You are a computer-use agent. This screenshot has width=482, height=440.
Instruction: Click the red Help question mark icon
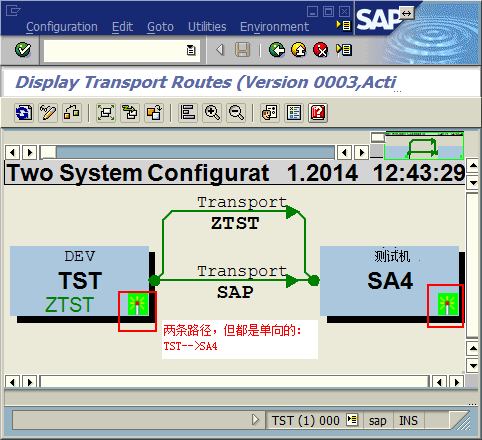pos(318,113)
